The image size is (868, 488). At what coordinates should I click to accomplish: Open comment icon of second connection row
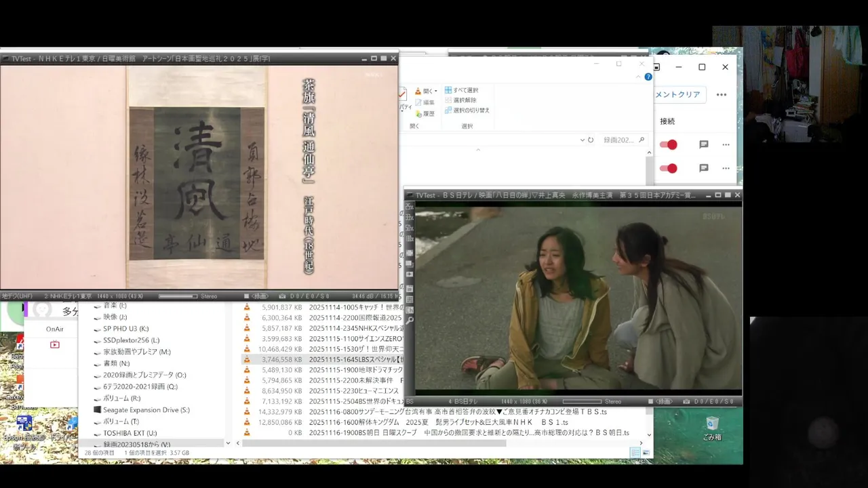coord(704,168)
